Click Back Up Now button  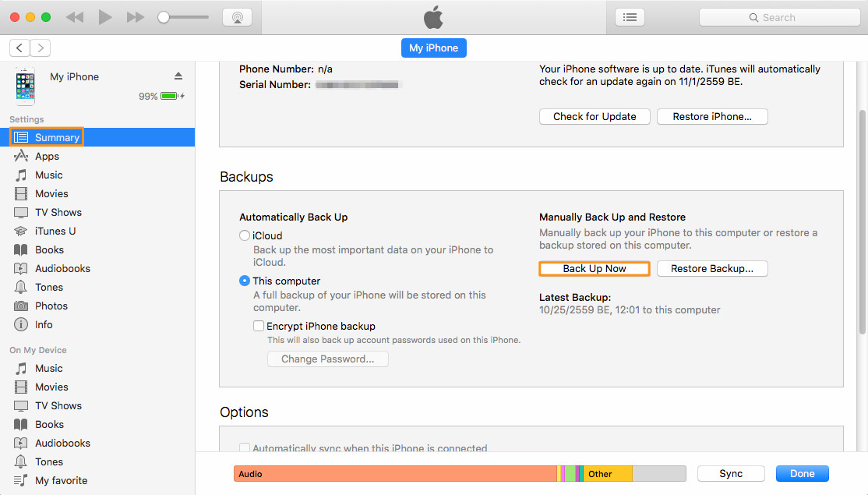(595, 268)
